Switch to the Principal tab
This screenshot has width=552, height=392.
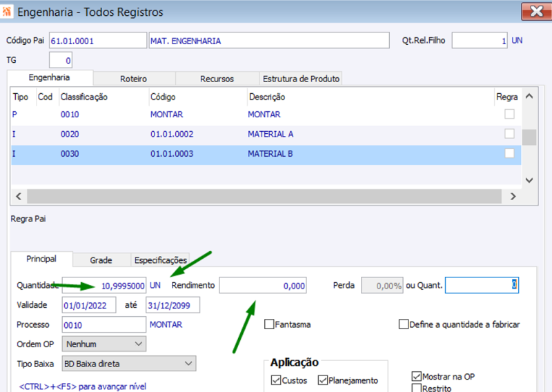tap(41, 259)
